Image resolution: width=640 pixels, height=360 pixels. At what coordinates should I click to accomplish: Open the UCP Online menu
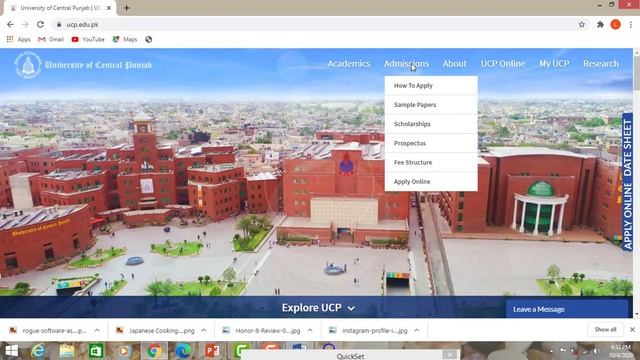(x=503, y=64)
